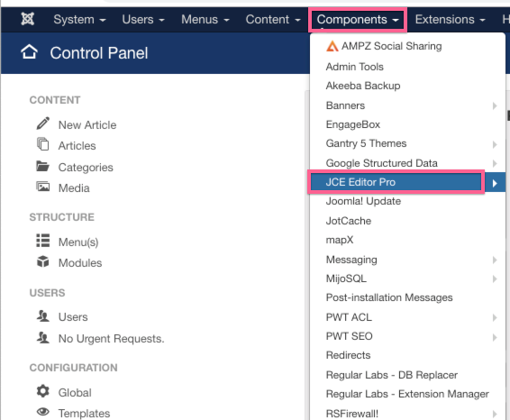Screen dimensions: 510x420
Task: Click the Articles copy icon
Action: [43, 144]
